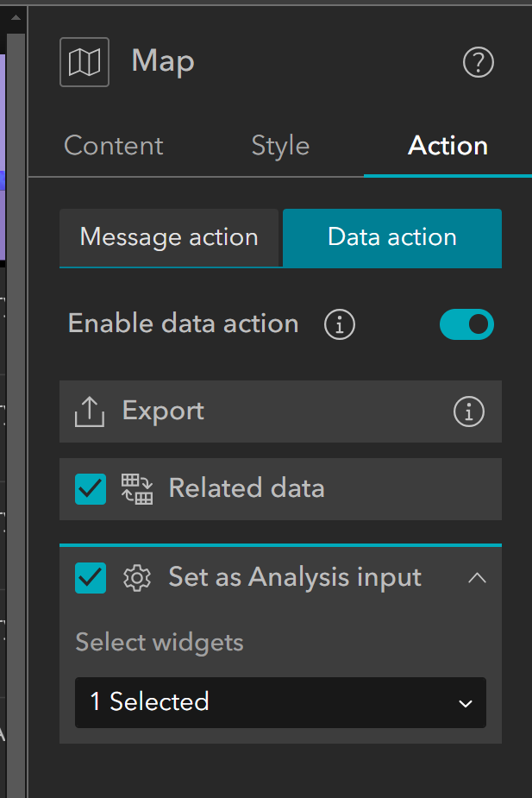This screenshot has width=532, height=798.
Task: Switch to the Content tab
Action: click(114, 146)
